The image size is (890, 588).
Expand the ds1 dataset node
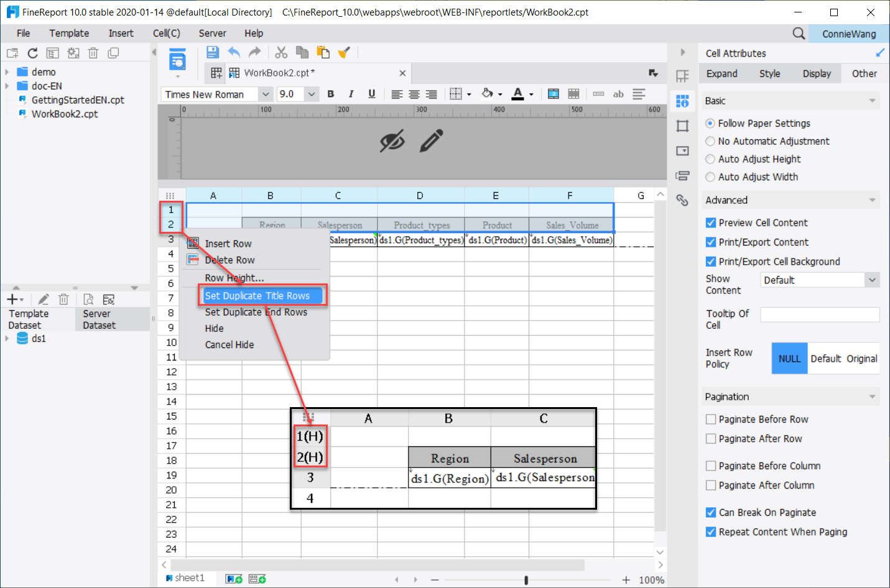point(7,339)
